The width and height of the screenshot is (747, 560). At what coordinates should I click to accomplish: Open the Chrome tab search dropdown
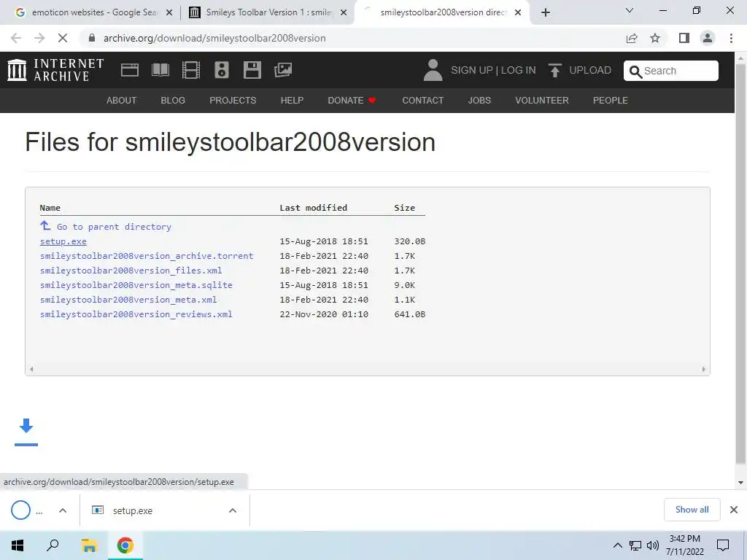pos(630,10)
